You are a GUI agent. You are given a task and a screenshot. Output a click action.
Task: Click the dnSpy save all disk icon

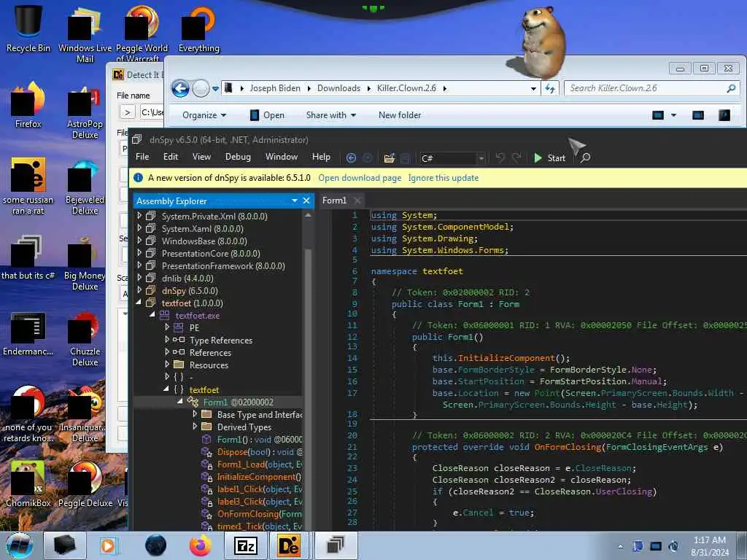[405, 158]
